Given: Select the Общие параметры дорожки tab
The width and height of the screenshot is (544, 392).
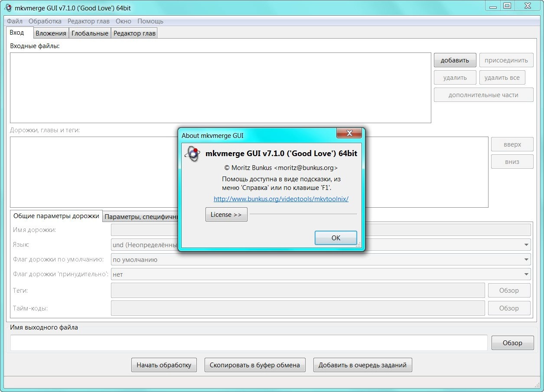Looking at the screenshot, I should tap(56, 216).
